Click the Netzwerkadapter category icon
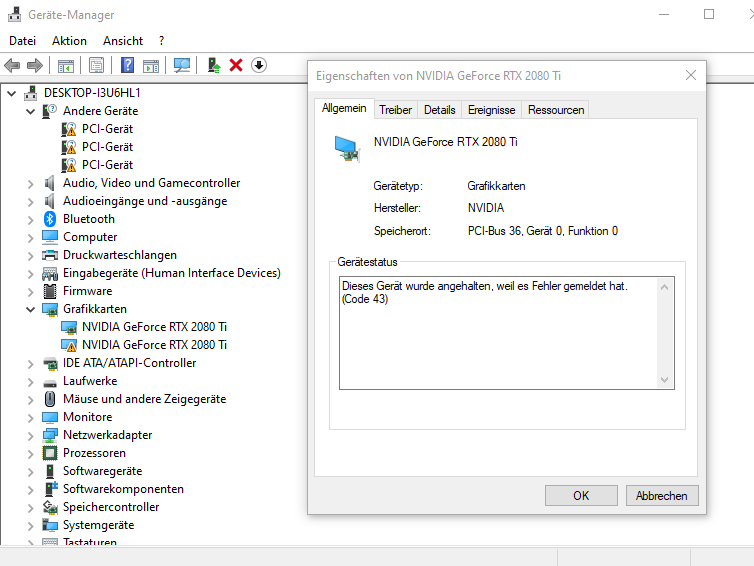Screen dimensions: 754x566 (x=50, y=435)
